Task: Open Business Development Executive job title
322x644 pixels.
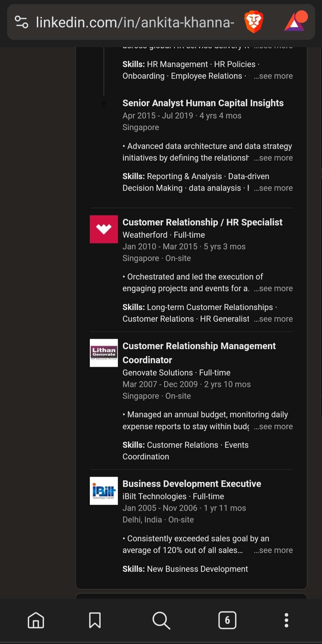Action: (192, 484)
